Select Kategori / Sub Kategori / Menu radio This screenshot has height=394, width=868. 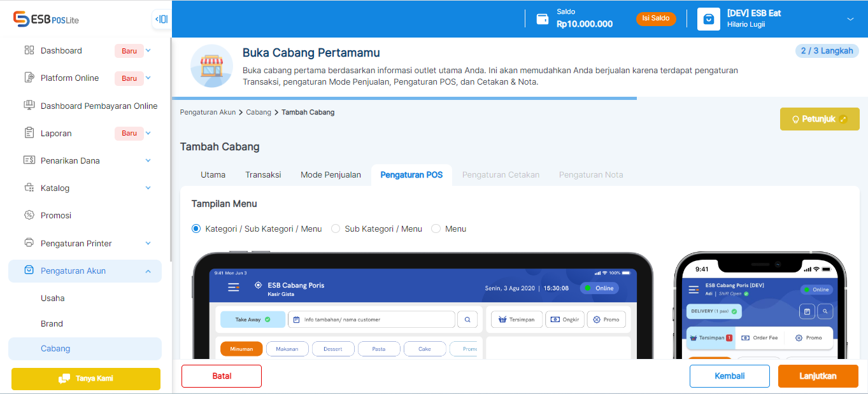point(196,229)
